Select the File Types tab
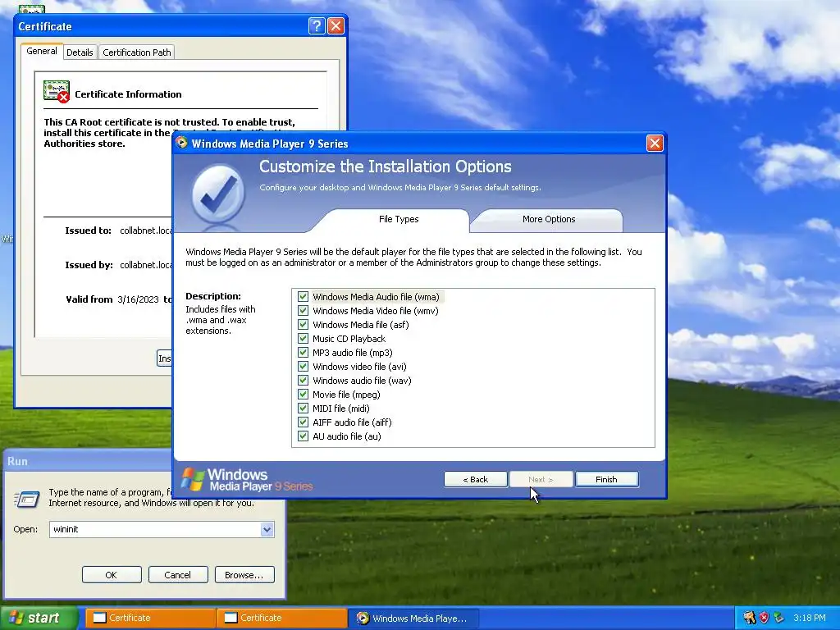Viewport: 840px width, 630px height. pyautogui.click(x=399, y=219)
